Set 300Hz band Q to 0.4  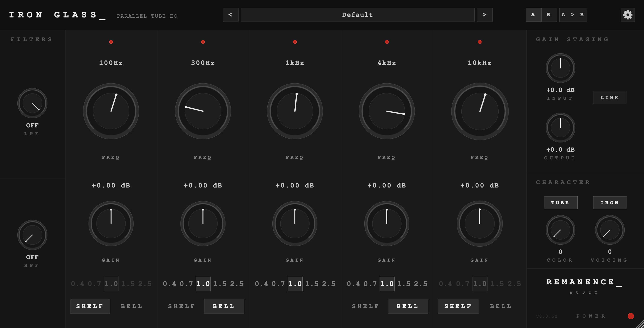pos(170,284)
